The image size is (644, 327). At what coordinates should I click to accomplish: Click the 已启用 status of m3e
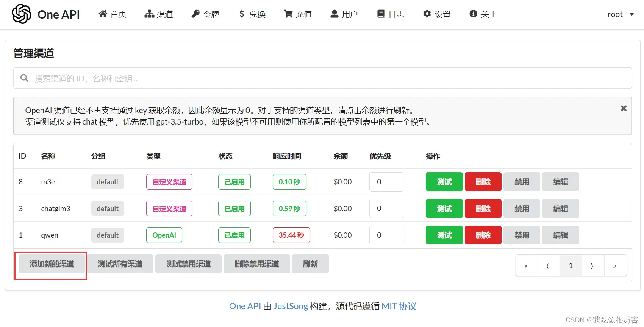pyautogui.click(x=234, y=182)
